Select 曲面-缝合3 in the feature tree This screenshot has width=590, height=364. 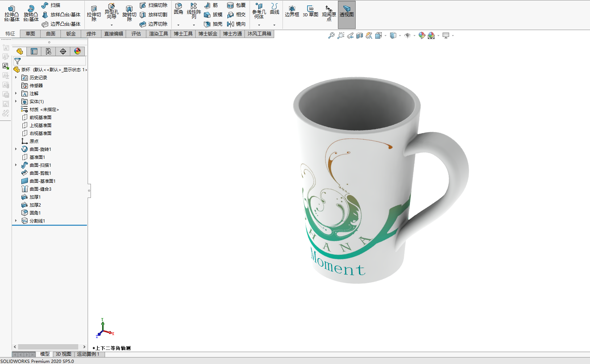pos(36,189)
